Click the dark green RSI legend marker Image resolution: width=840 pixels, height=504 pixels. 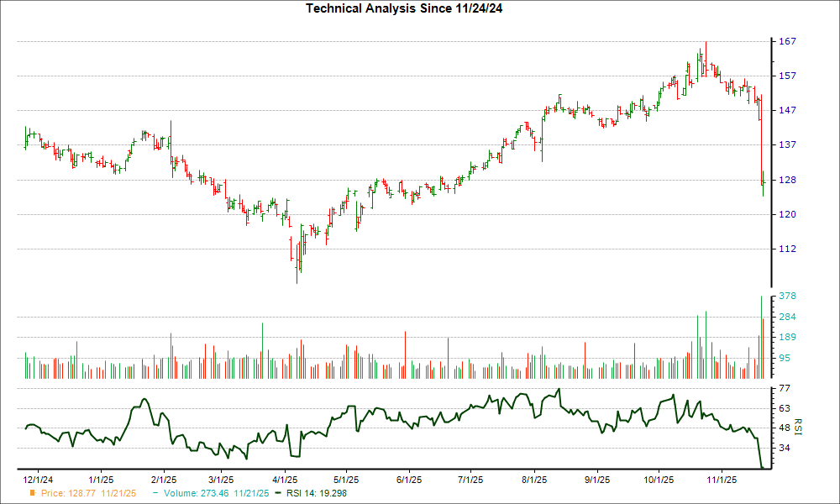click(277, 493)
